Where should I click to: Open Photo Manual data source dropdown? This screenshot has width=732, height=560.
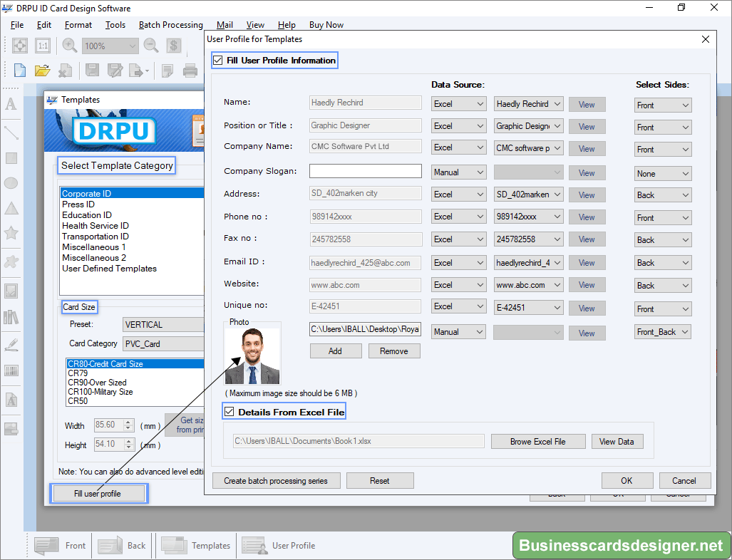pos(458,332)
